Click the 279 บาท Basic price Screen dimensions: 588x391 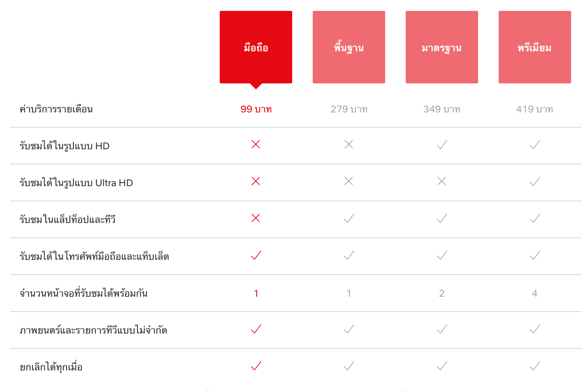(x=349, y=109)
